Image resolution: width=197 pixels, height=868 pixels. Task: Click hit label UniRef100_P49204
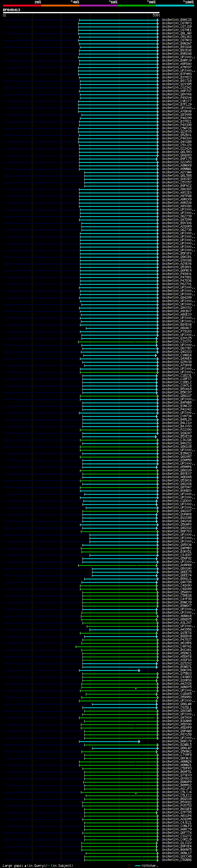coord(176,98)
